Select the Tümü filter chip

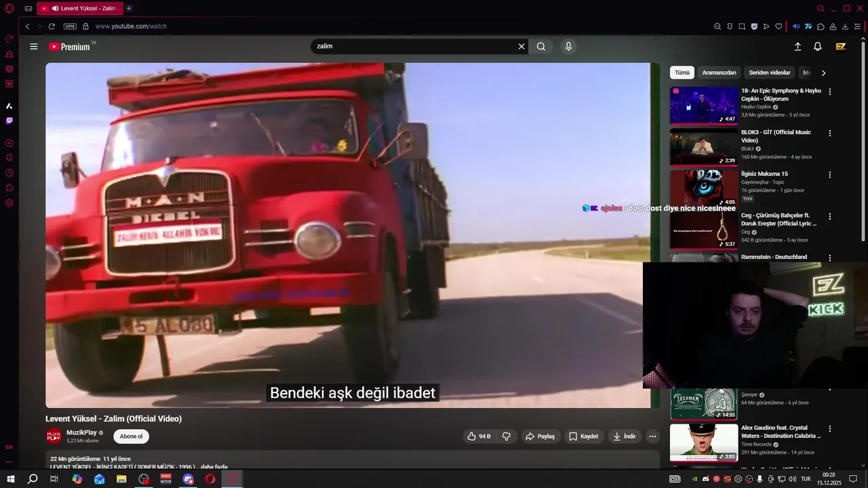(682, 73)
